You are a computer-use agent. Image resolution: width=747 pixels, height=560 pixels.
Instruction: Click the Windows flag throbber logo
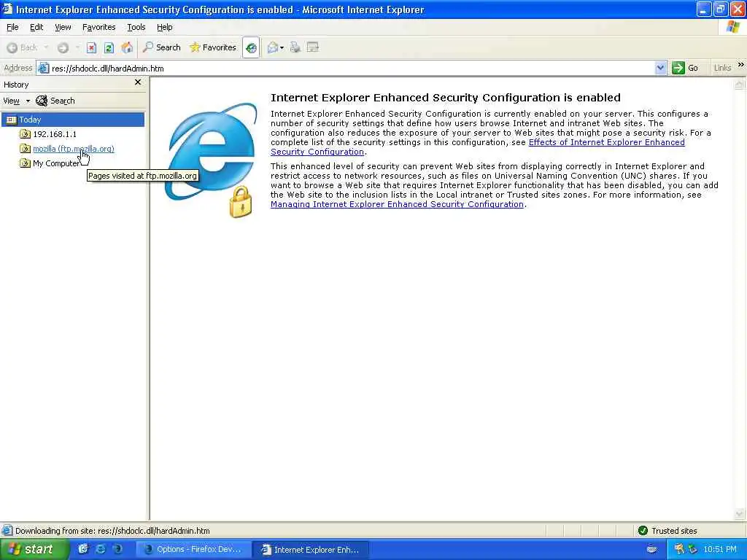[733, 27]
